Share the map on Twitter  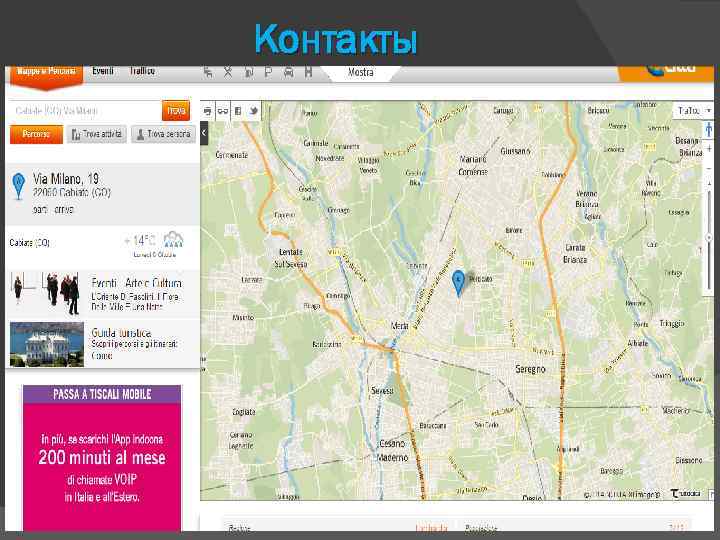(253, 111)
